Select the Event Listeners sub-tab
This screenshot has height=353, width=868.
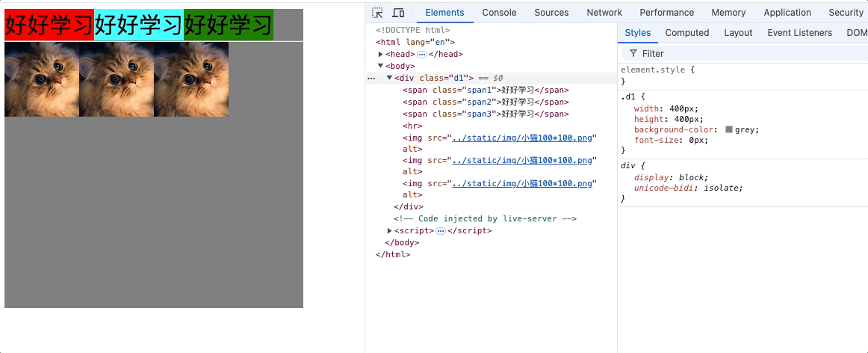pyautogui.click(x=799, y=33)
